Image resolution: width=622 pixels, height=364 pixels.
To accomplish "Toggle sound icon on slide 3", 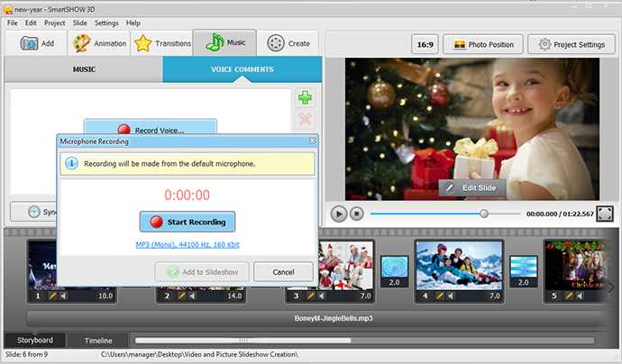I will 321,296.
